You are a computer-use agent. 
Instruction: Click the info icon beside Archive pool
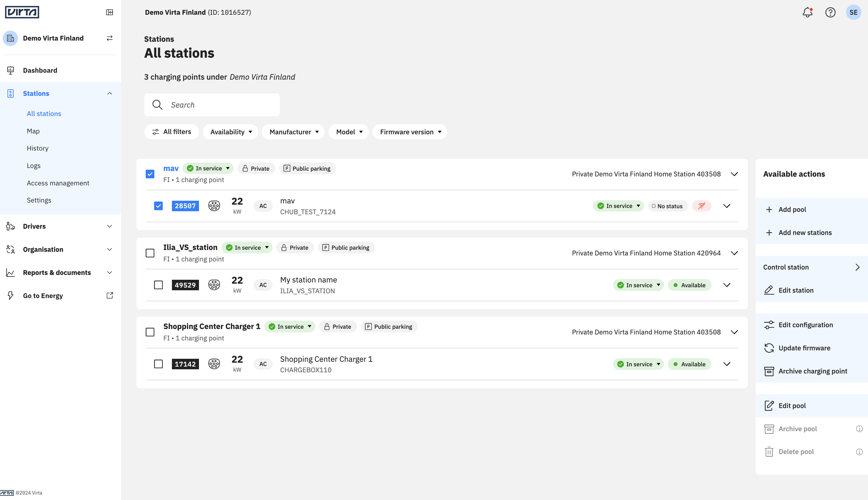[x=859, y=428]
